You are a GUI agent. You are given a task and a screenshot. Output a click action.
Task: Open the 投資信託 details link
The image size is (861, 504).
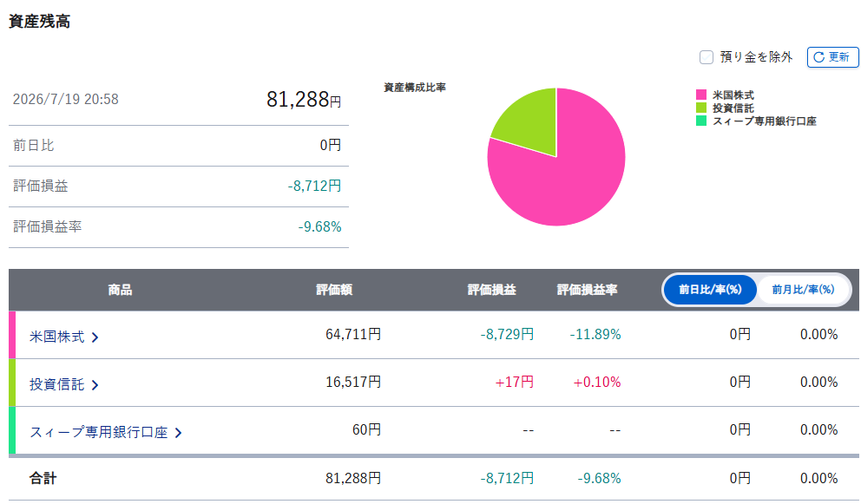pos(57,384)
